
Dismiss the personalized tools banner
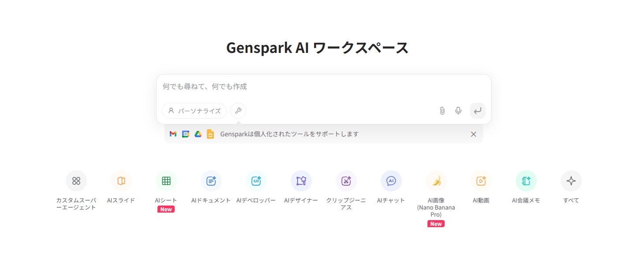click(473, 134)
